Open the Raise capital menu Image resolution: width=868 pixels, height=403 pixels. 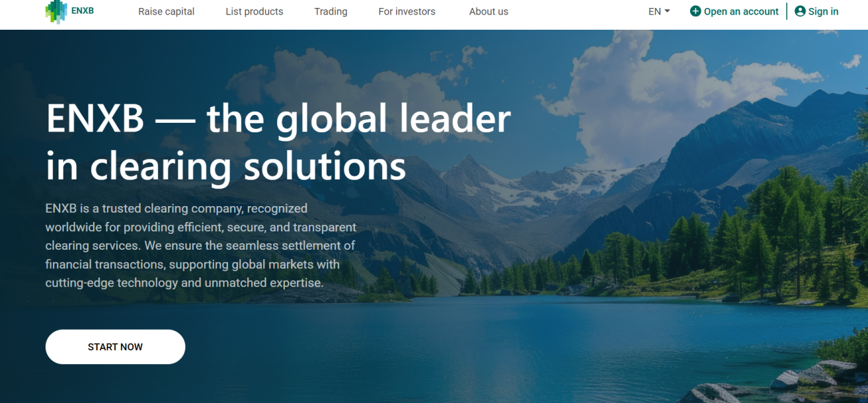[x=167, y=11]
